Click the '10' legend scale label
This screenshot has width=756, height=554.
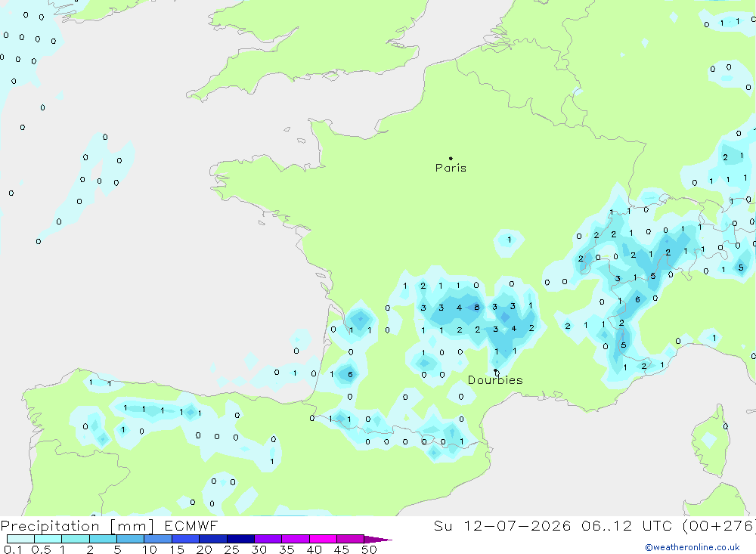point(150,549)
